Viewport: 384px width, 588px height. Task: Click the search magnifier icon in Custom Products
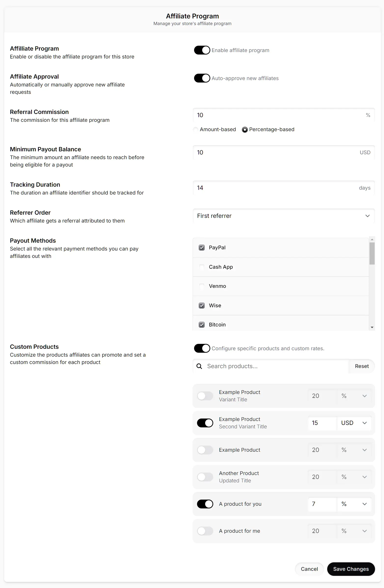click(x=199, y=366)
